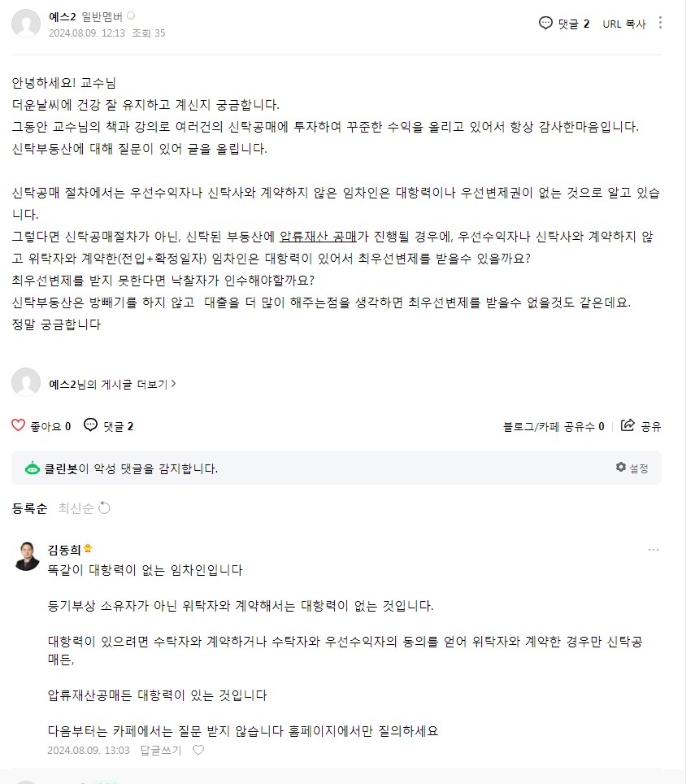The width and height of the screenshot is (695, 784).
Task: Click author 예스2's profile avatar at top
Action: (x=26, y=24)
